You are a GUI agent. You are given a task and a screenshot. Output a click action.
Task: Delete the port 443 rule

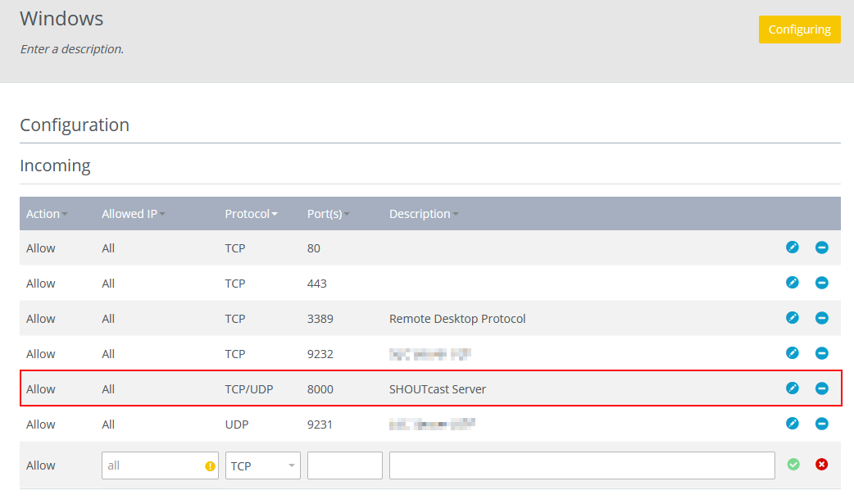click(x=822, y=283)
